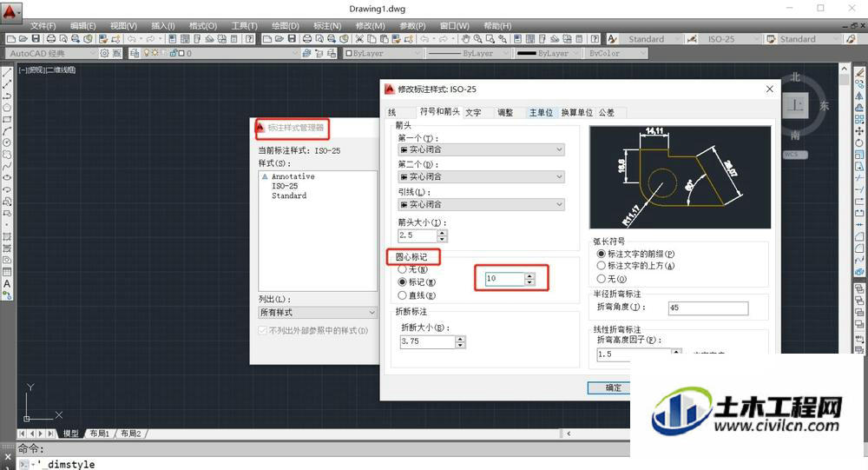Click the Pan hand icon
868x470 pixels.
click(465, 39)
